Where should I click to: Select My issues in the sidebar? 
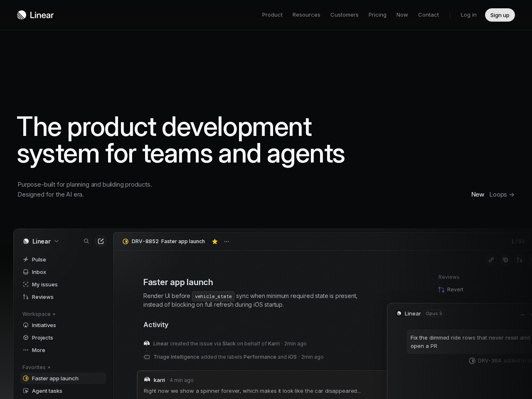[63, 284]
